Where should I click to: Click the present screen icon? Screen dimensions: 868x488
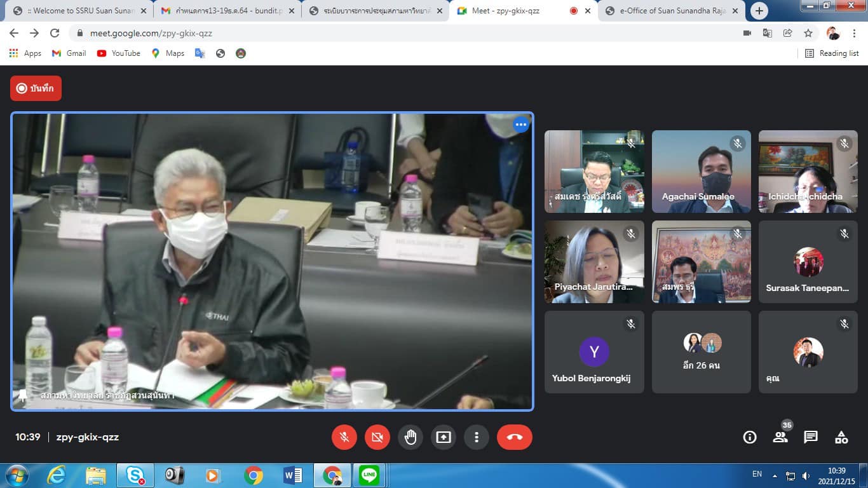[x=443, y=437]
